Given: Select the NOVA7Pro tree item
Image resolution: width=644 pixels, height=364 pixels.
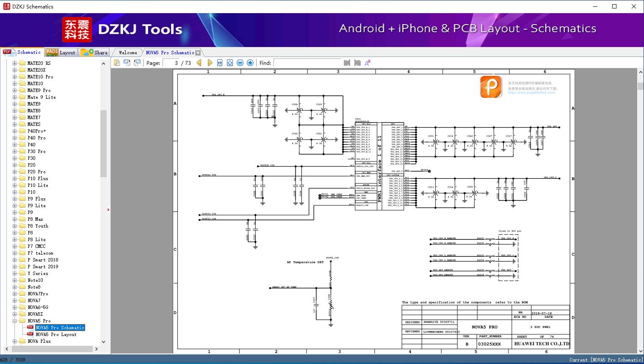Looking at the screenshot, I should point(38,294).
